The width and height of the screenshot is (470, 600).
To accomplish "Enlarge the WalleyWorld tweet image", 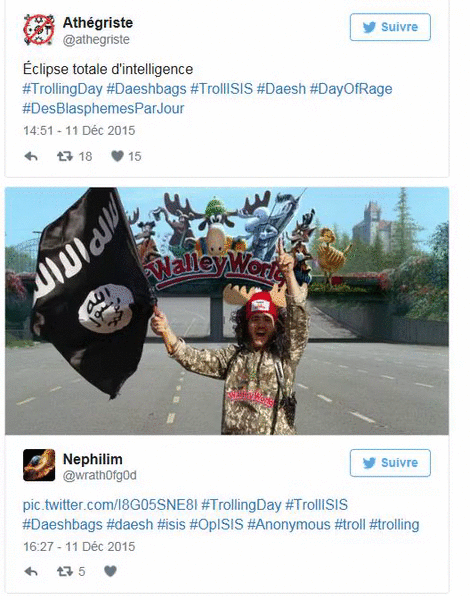I will pos(227,311).
